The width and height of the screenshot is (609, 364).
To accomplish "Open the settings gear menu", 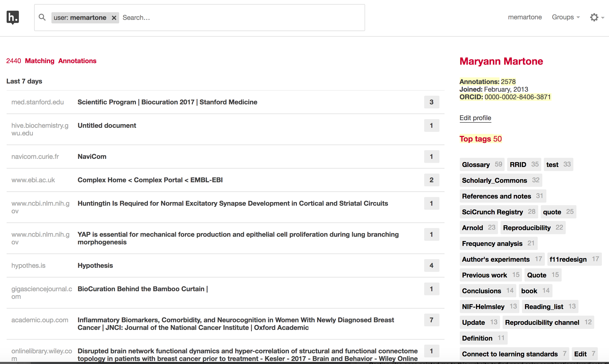I will coord(594,17).
